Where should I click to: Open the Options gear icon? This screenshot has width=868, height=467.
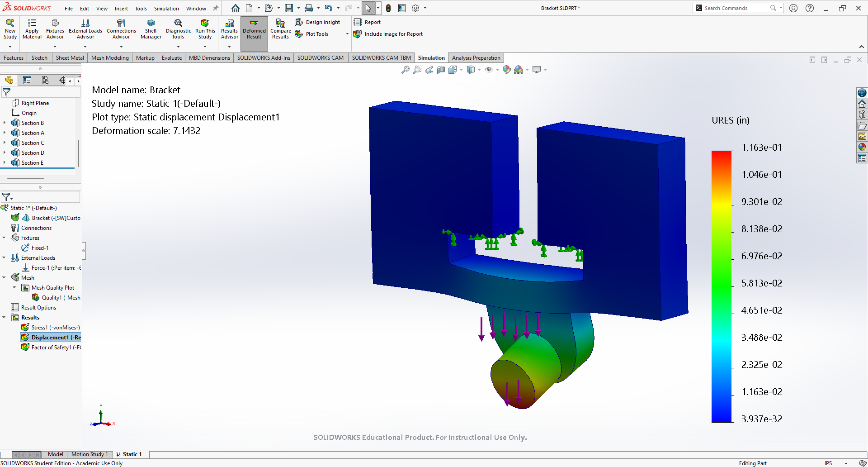tap(415, 8)
